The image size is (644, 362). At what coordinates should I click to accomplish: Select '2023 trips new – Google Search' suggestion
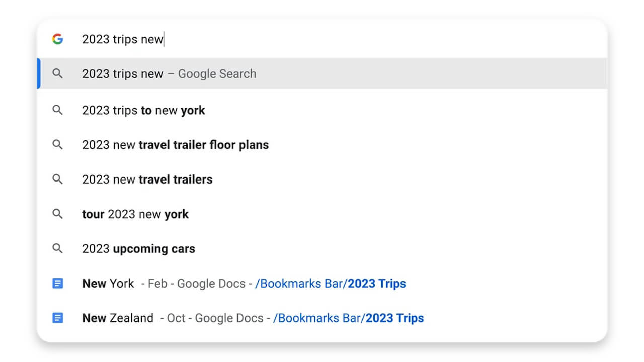pos(169,74)
